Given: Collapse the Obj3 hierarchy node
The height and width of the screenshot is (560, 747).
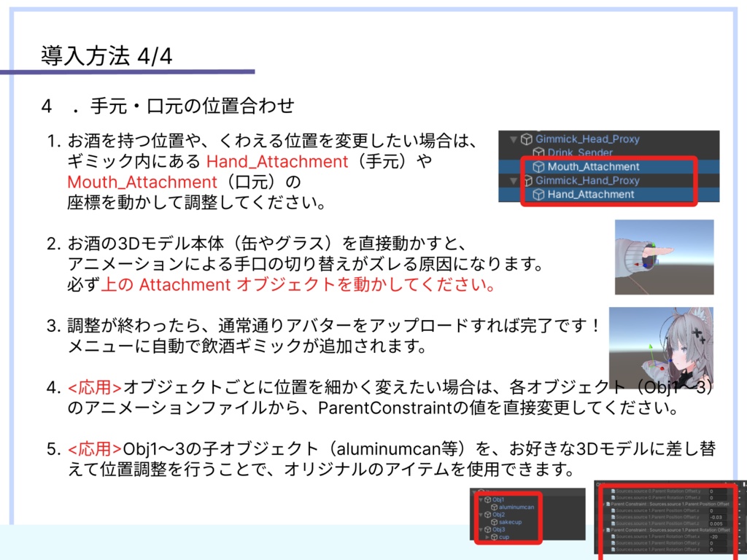Looking at the screenshot, I should 481,529.
